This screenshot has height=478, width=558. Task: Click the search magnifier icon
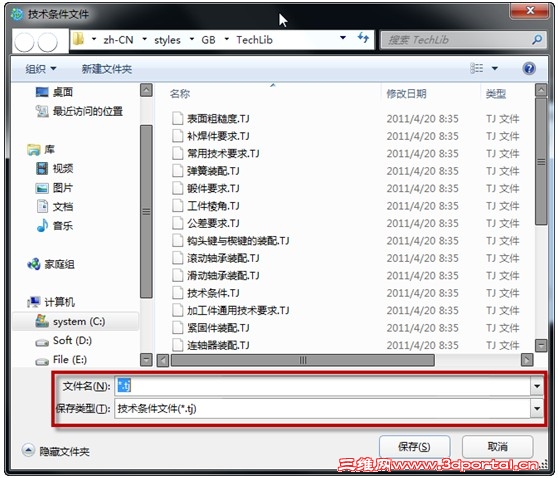tap(537, 40)
